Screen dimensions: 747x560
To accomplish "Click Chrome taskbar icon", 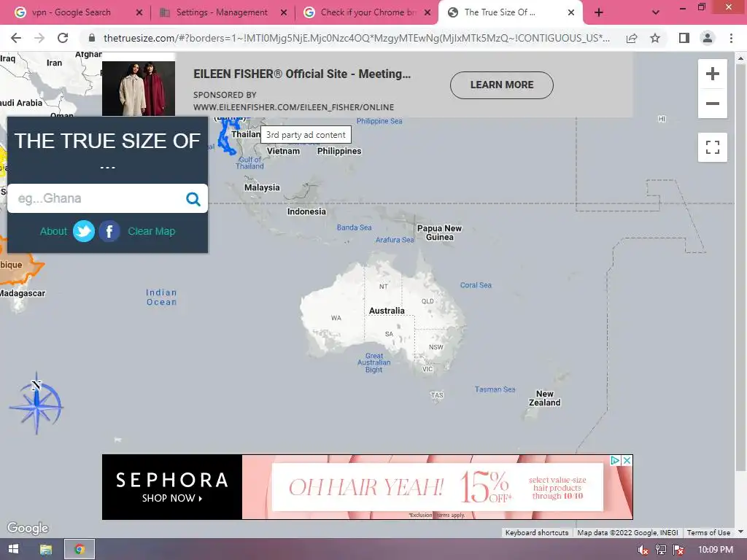I will pos(80,549).
